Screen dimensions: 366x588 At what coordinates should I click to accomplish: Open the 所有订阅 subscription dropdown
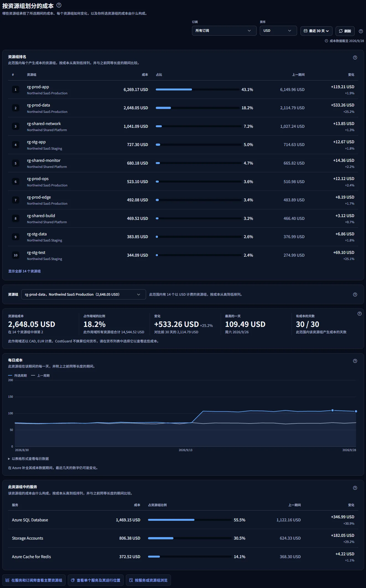pos(224,31)
